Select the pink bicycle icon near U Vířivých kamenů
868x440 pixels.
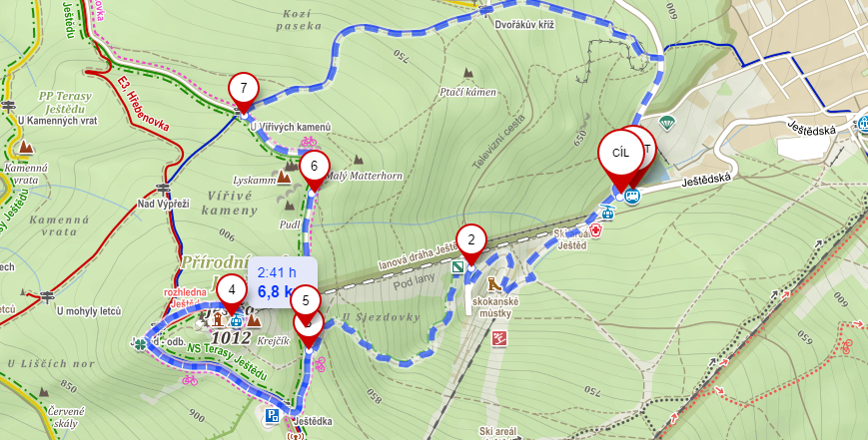point(309,142)
